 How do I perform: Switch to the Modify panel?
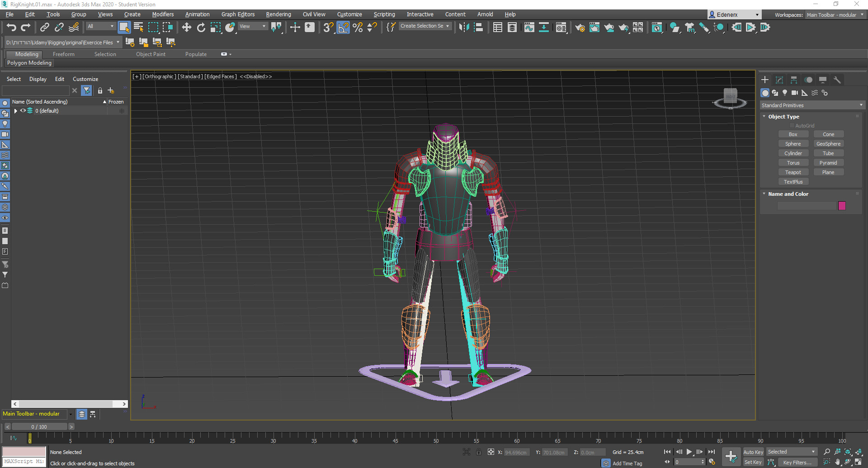pyautogui.click(x=779, y=80)
